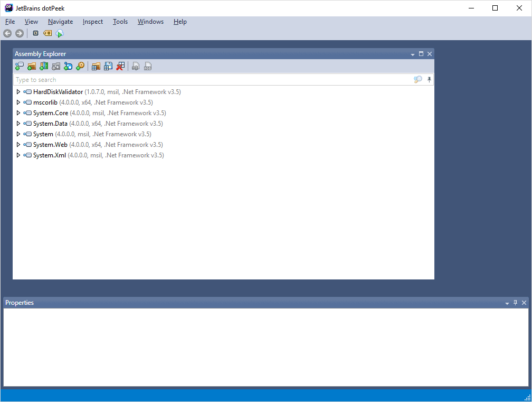Remove assembly with red X icon
The width and height of the screenshot is (532, 402).
120,66
